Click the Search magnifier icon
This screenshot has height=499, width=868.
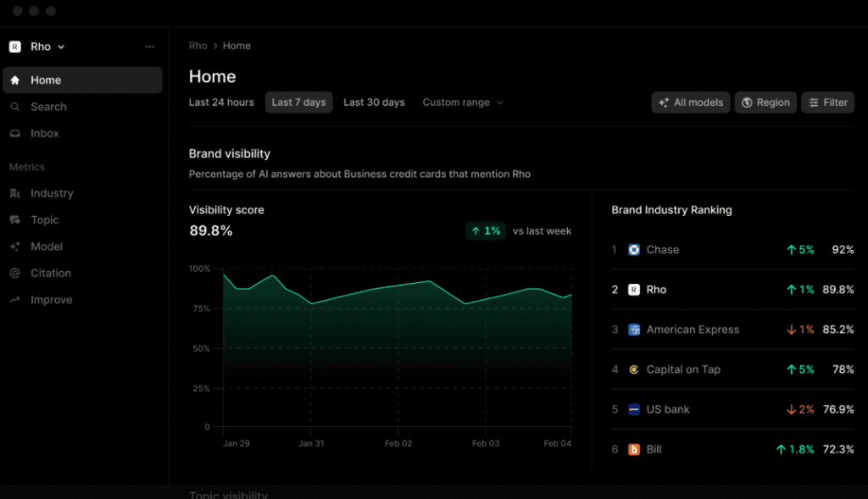click(x=15, y=107)
